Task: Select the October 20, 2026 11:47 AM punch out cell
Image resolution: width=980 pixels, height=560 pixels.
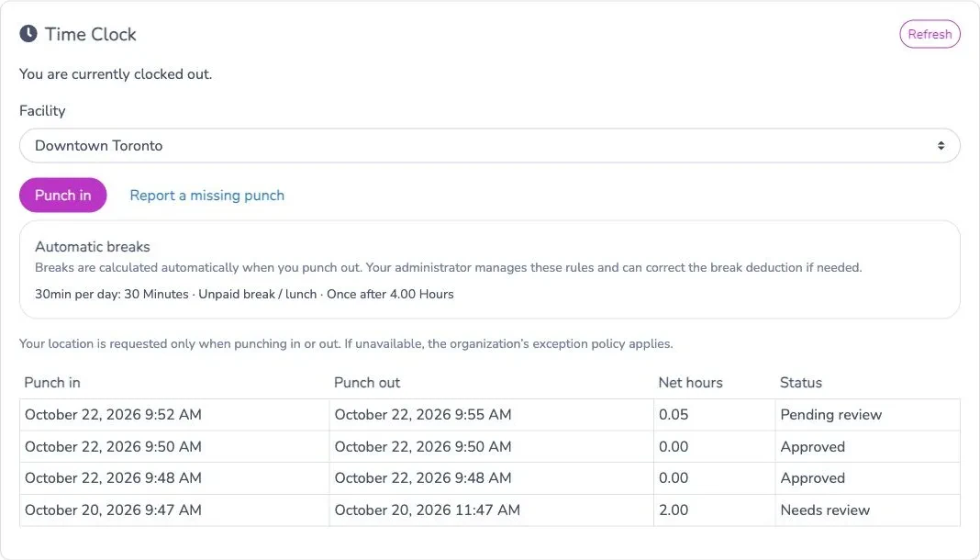Action: (x=491, y=510)
